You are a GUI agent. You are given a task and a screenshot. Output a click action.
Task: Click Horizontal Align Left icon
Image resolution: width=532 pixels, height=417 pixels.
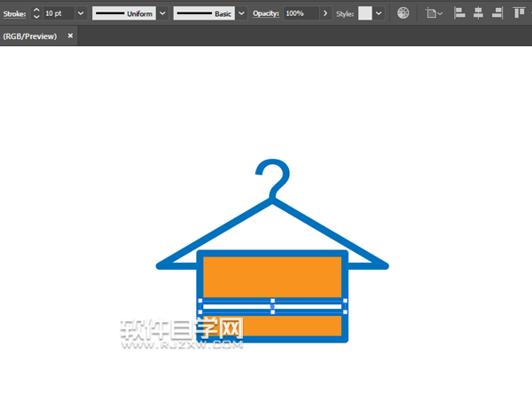pos(459,14)
